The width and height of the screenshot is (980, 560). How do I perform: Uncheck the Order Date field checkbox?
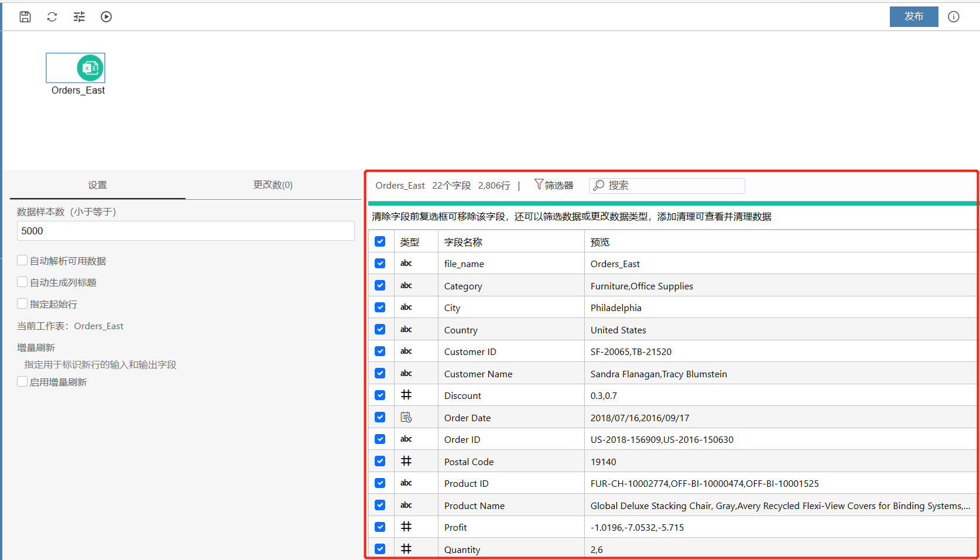coord(380,417)
